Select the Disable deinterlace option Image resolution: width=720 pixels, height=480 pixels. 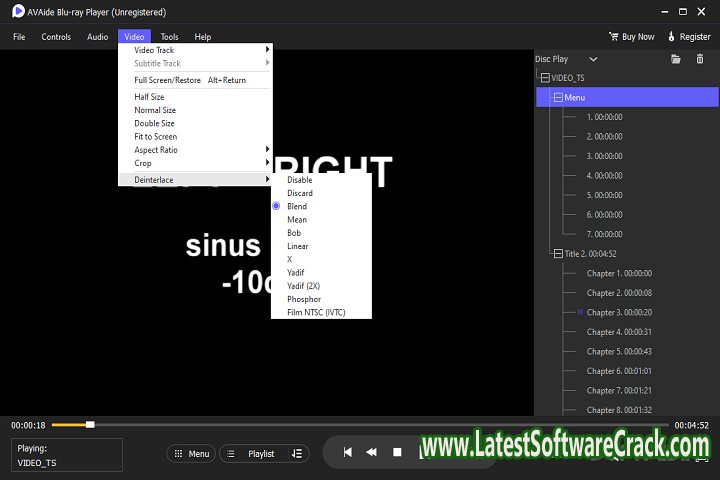point(321,180)
